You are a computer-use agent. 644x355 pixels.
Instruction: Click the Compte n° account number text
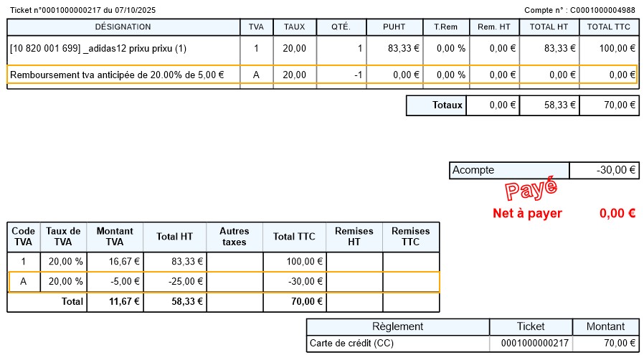click(x=579, y=10)
